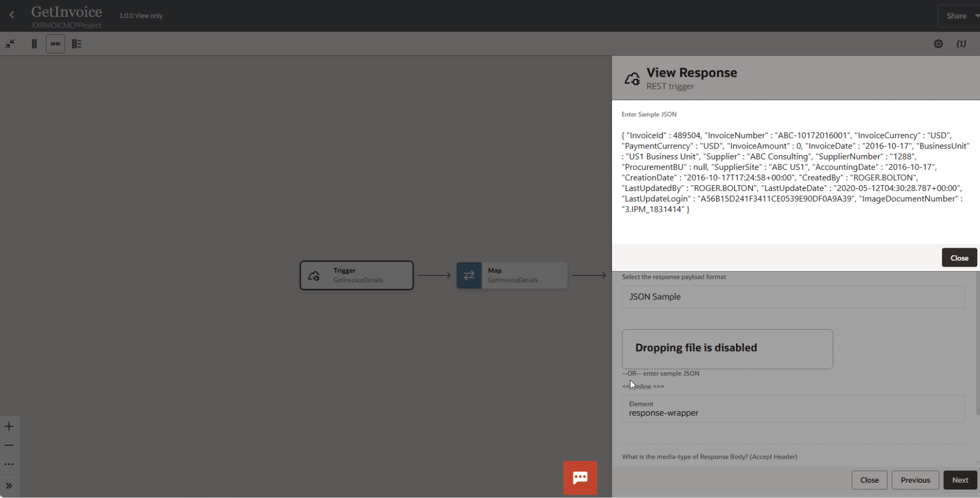
Task: Expand the side panel double chevron
Action: (x=9, y=486)
